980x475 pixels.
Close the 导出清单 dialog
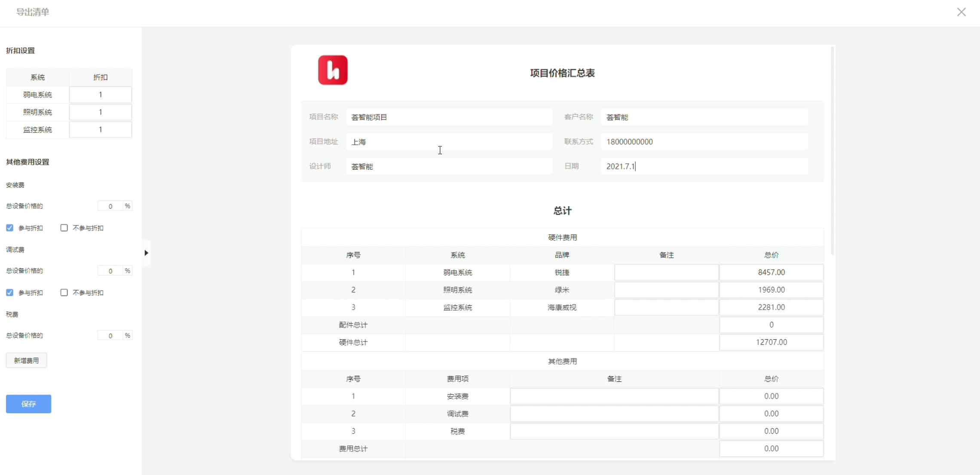coord(961,12)
